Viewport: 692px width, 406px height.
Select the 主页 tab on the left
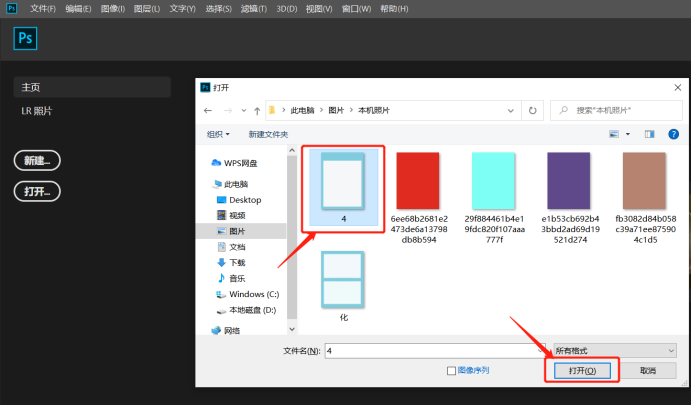[x=92, y=87]
